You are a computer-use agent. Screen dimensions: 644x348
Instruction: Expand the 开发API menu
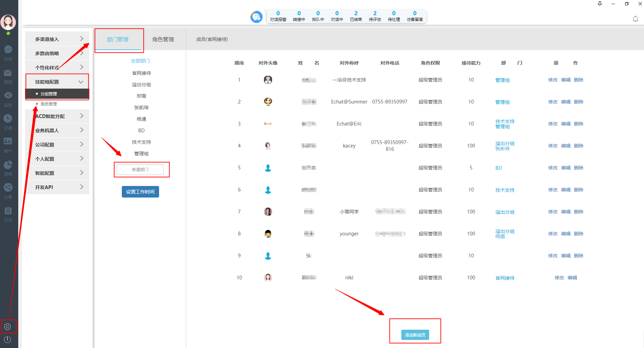pyautogui.click(x=57, y=187)
